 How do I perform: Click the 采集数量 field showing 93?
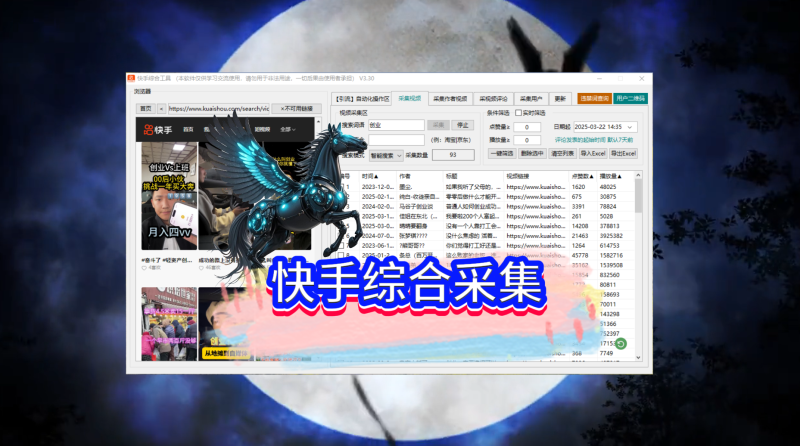[453, 155]
